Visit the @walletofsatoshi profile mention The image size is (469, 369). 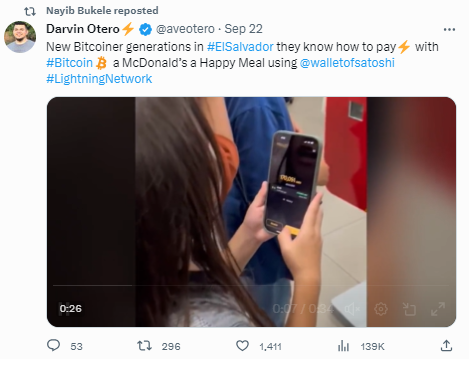tap(347, 63)
